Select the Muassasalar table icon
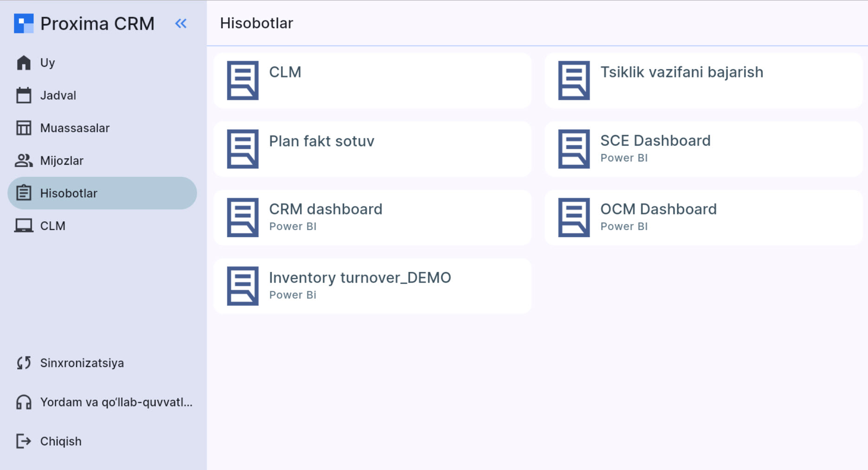868x470 pixels. click(x=24, y=128)
